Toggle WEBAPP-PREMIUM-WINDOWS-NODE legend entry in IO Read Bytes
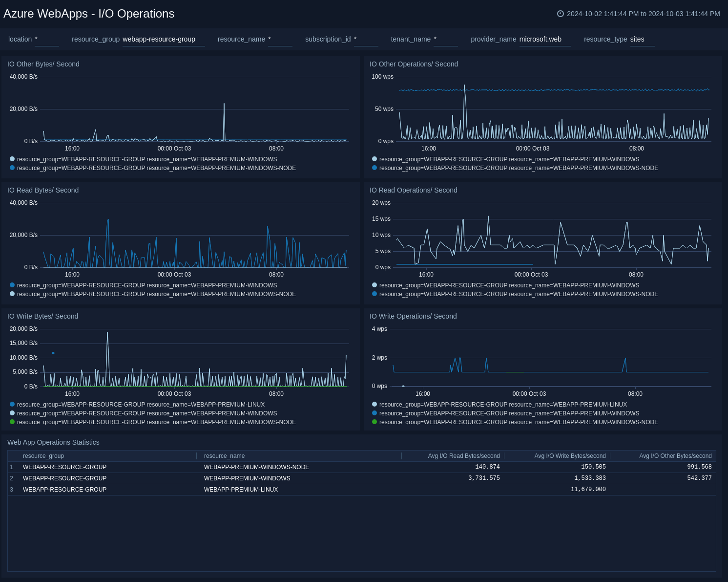 tap(153, 294)
